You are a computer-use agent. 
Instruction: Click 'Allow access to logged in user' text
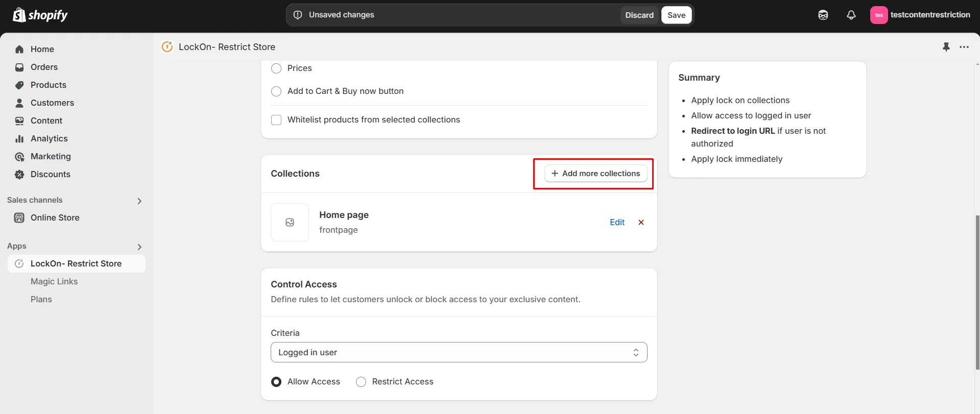[751, 115]
